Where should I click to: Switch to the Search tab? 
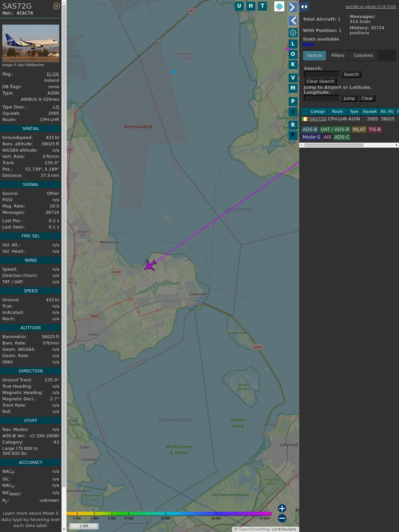point(315,56)
